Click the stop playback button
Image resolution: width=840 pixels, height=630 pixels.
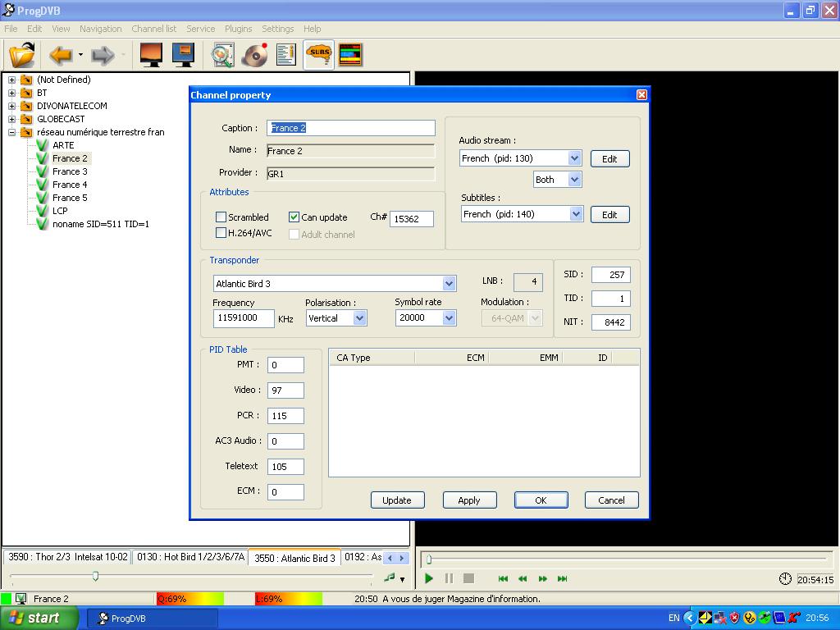(x=468, y=578)
